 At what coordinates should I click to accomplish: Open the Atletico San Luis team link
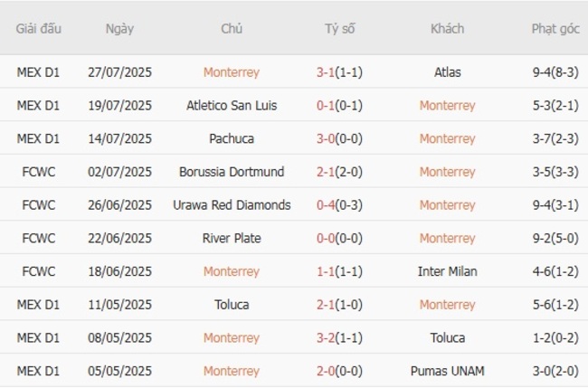232,106
